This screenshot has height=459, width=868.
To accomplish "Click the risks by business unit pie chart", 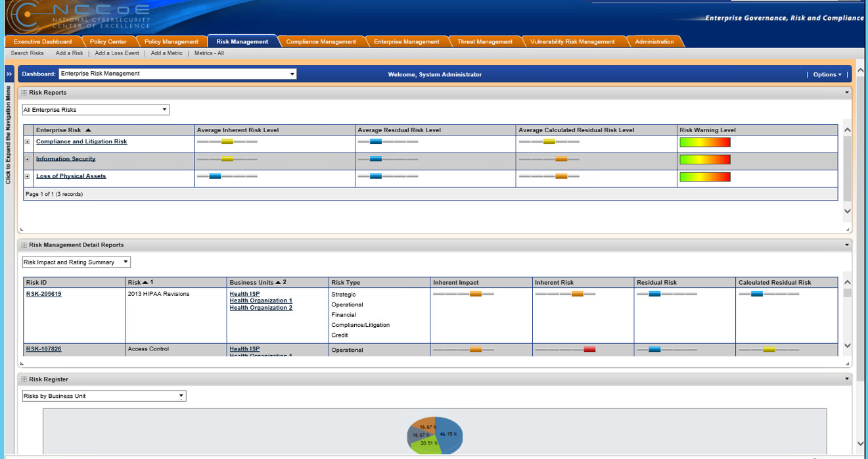I will pyautogui.click(x=435, y=435).
